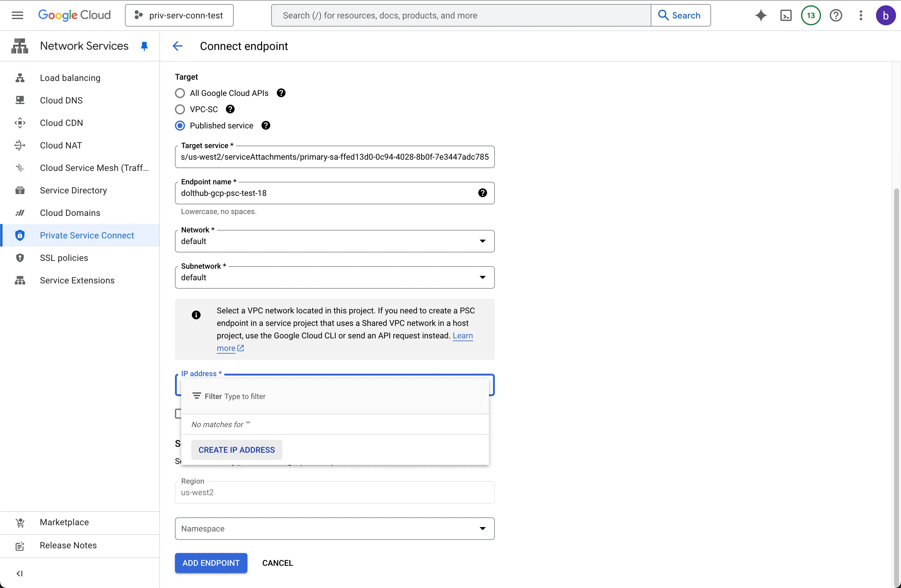Expand the Network dropdown
This screenshot has width=901, height=588.
(335, 241)
